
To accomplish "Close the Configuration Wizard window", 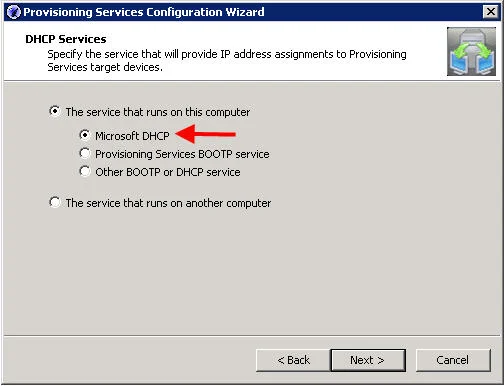I will [490, 12].
